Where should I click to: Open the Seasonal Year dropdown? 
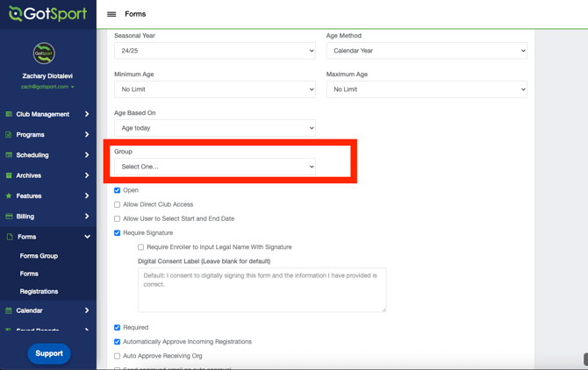214,51
